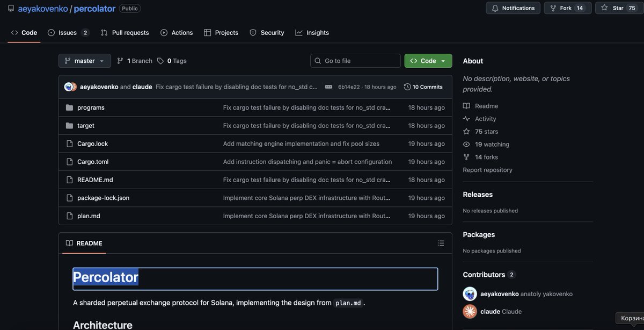Click the README.md file icon

pyautogui.click(x=69, y=180)
